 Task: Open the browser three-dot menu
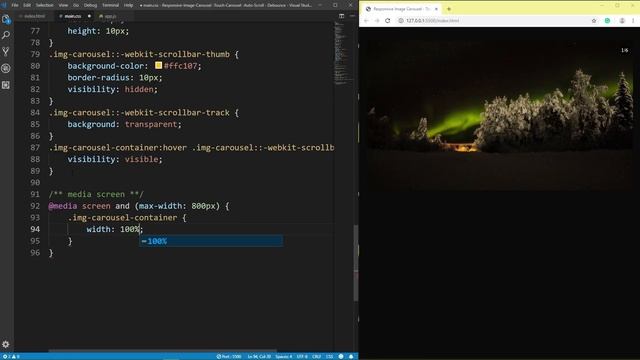point(633,20)
